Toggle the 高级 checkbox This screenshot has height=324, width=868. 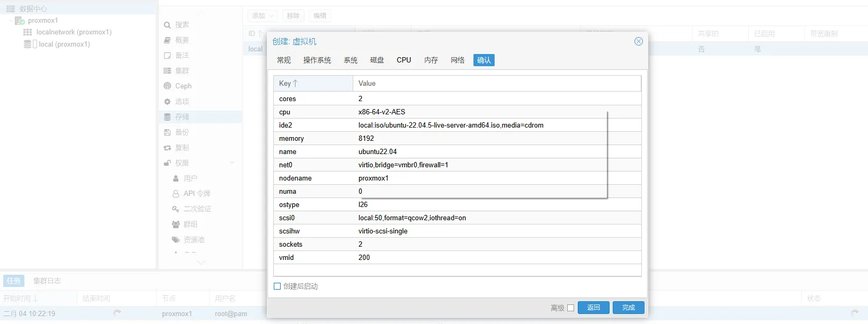(570, 308)
